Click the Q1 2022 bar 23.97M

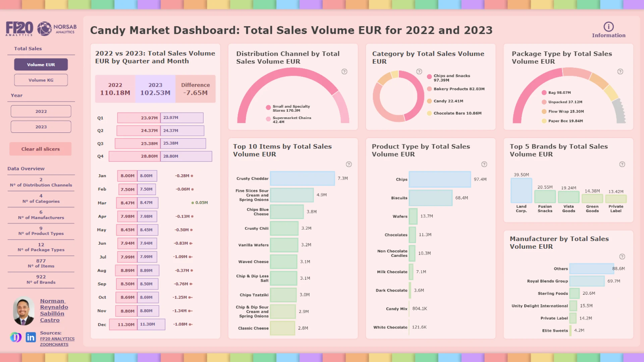pyautogui.click(x=139, y=118)
